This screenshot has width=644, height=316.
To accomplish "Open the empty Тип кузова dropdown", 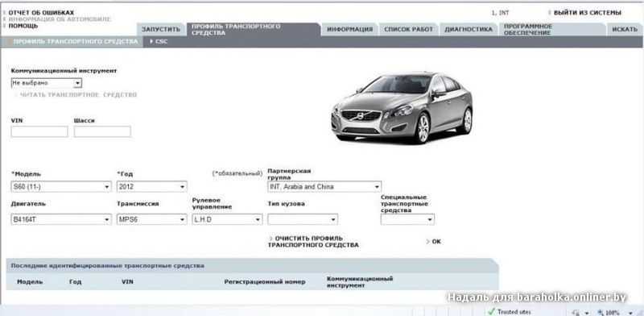I will 303,220.
